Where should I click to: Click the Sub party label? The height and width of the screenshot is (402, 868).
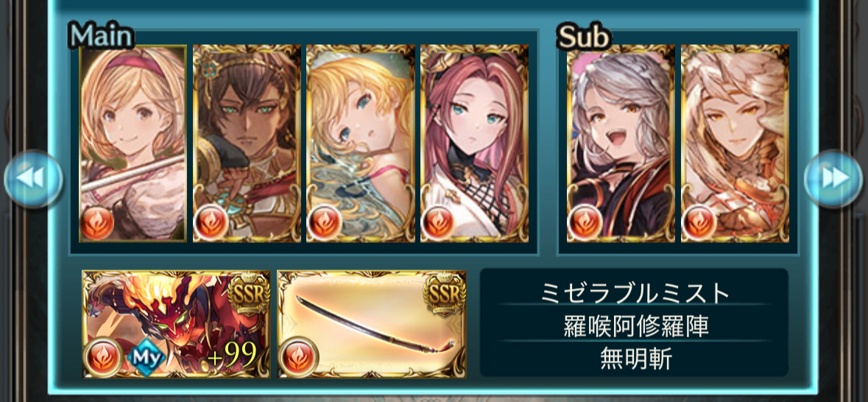(x=584, y=38)
